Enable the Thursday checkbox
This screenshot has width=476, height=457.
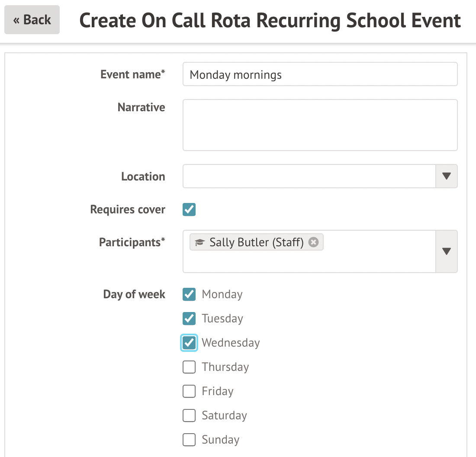tap(189, 367)
